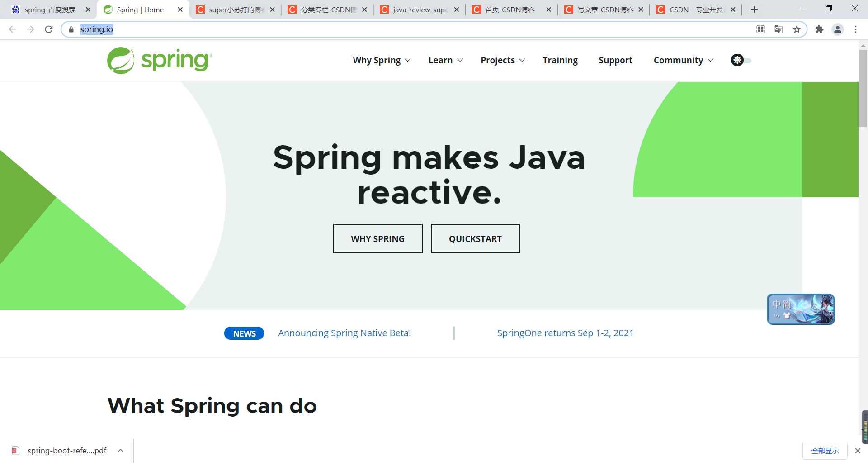Click the forward navigation arrow

tap(30, 29)
